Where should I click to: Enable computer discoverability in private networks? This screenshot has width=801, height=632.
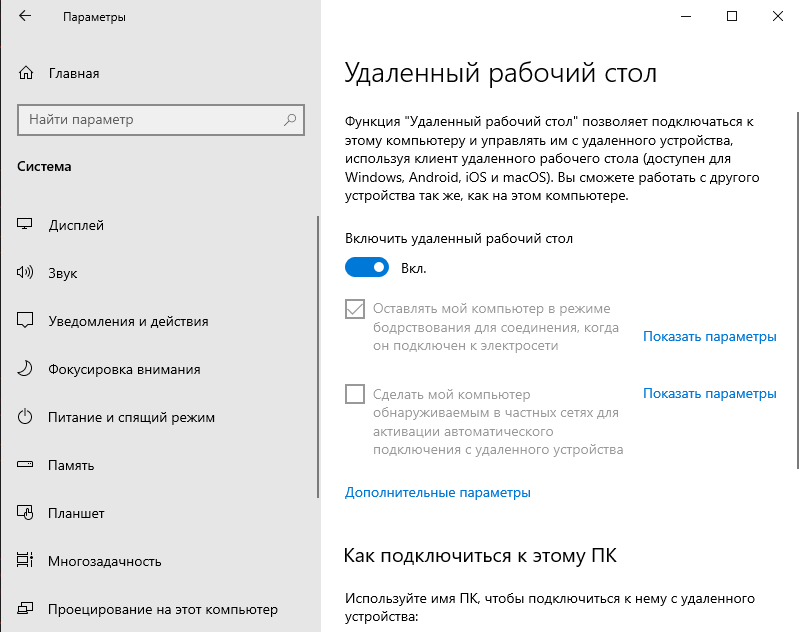point(354,394)
